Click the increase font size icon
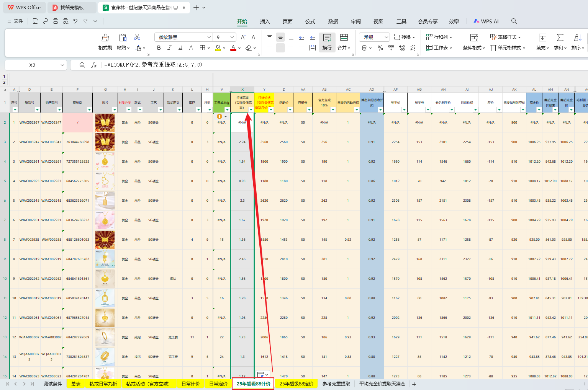 coord(243,37)
